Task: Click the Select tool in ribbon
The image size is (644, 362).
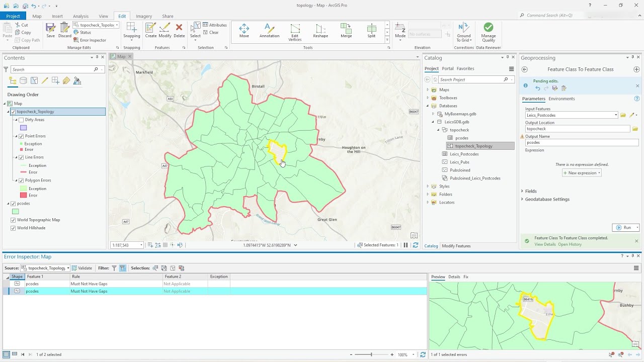Action: pyautogui.click(x=195, y=31)
